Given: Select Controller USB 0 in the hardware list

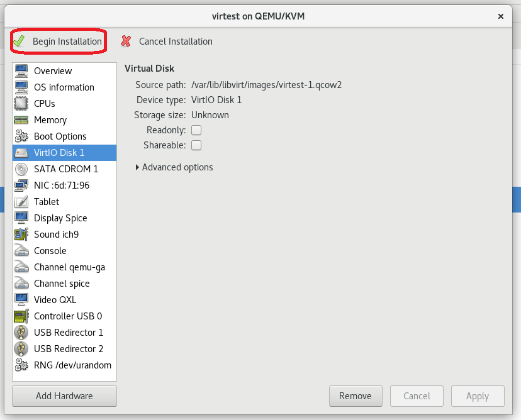Looking at the screenshot, I should [x=64, y=316].
